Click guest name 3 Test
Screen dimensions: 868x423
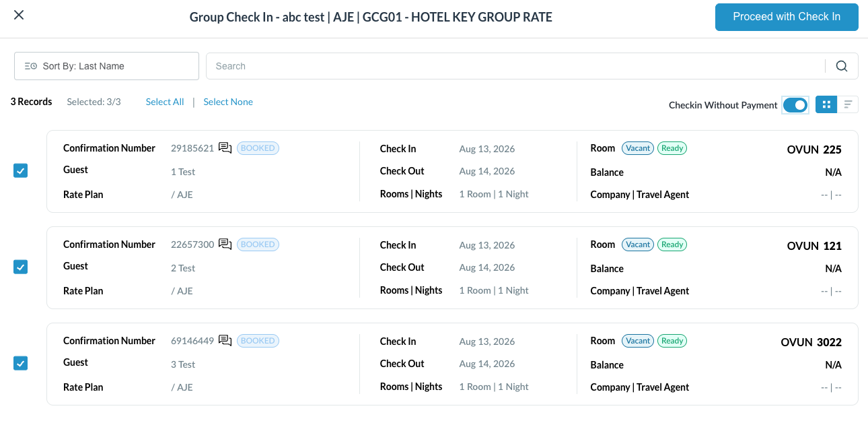(183, 364)
